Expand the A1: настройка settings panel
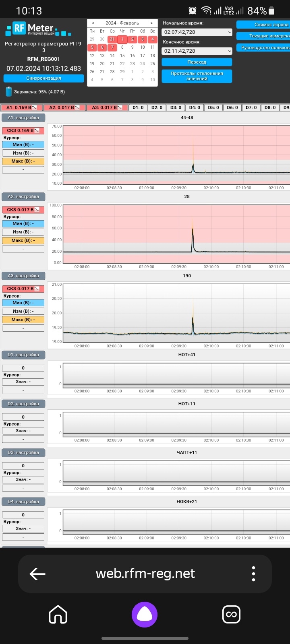The width and height of the screenshot is (290, 644). click(x=23, y=118)
